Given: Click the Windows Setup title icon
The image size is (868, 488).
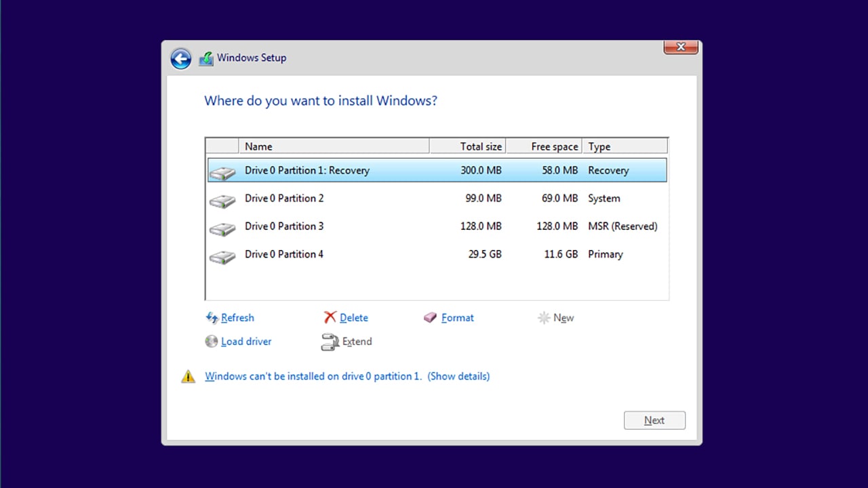Looking at the screenshot, I should click(x=206, y=59).
